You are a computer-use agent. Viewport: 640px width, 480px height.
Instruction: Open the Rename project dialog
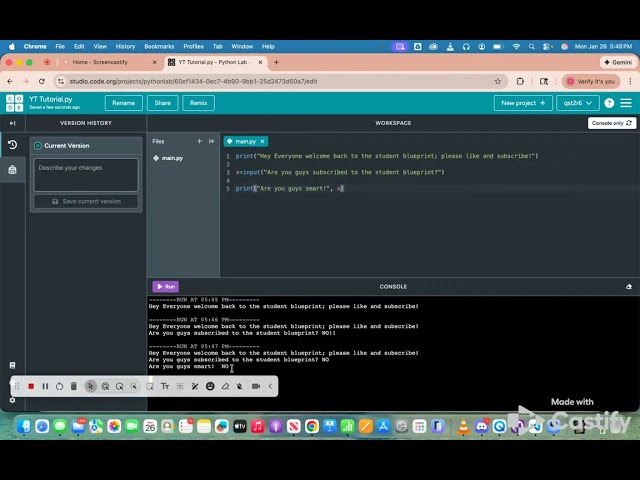click(123, 103)
